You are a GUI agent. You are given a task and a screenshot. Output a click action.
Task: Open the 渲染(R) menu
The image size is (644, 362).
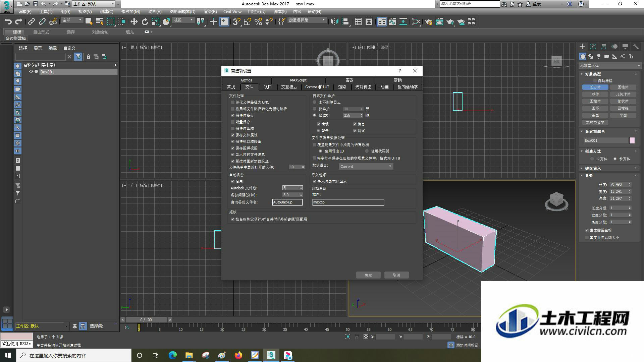(210, 11)
